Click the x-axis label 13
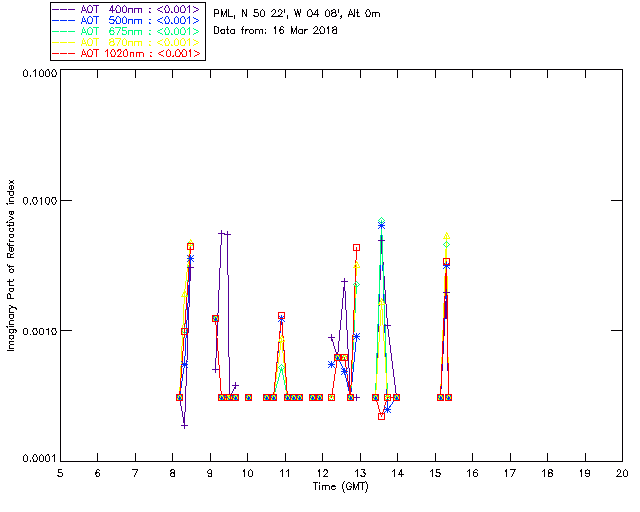The image size is (640, 512). (360, 473)
